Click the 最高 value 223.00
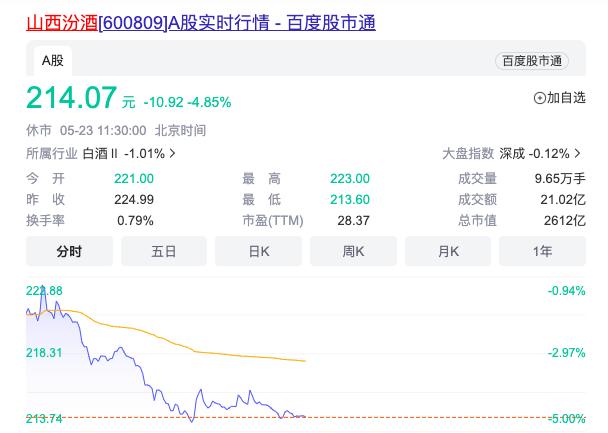 (x=350, y=179)
